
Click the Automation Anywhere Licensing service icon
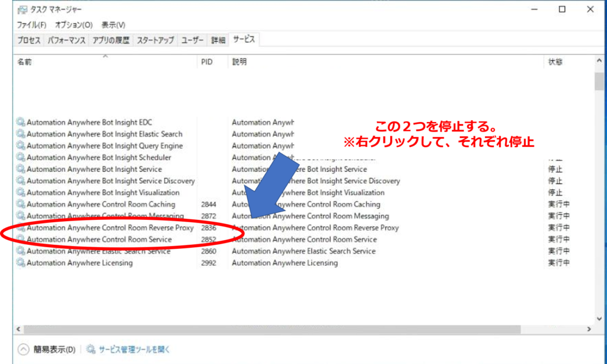(x=21, y=263)
